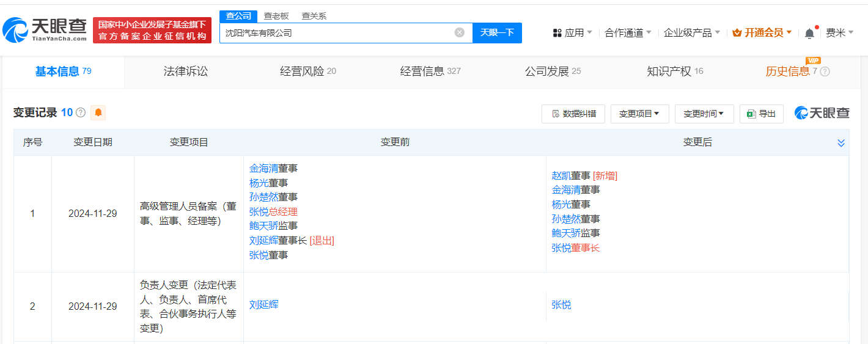The image size is (868, 344).
Task: Switch to the 法律诉讼 tab
Action: (x=186, y=71)
